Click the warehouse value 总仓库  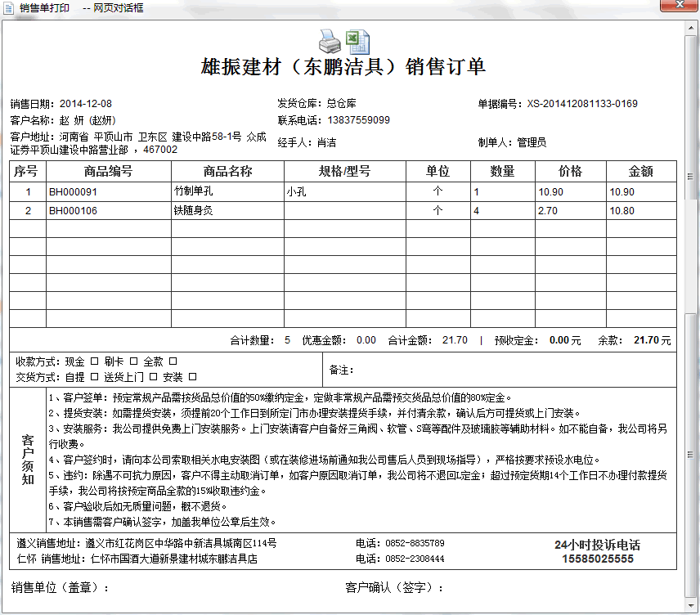[342, 103]
